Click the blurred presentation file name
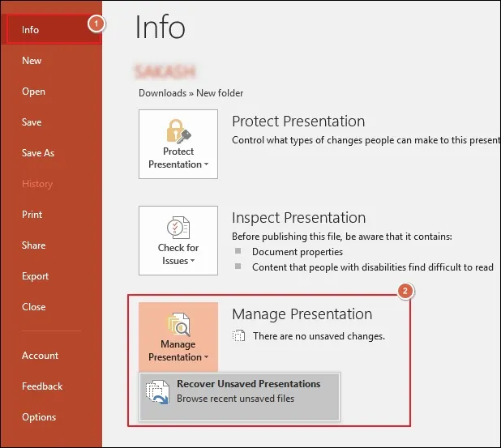This screenshot has width=501, height=448. pyautogui.click(x=165, y=71)
